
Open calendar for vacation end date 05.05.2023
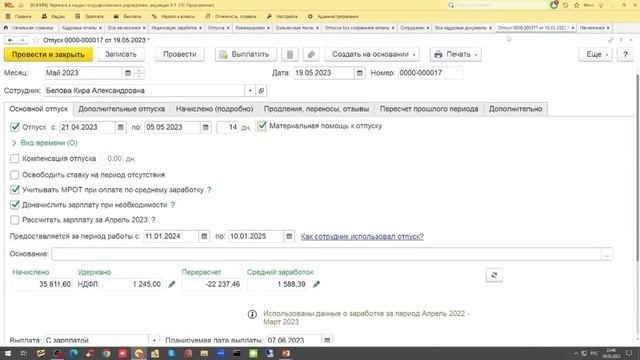tap(205, 127)
